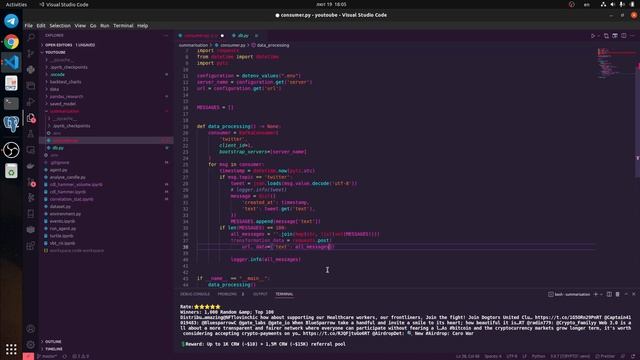
Task: Open pgAdmin elephant icon in dock
Action: (11, 124)
